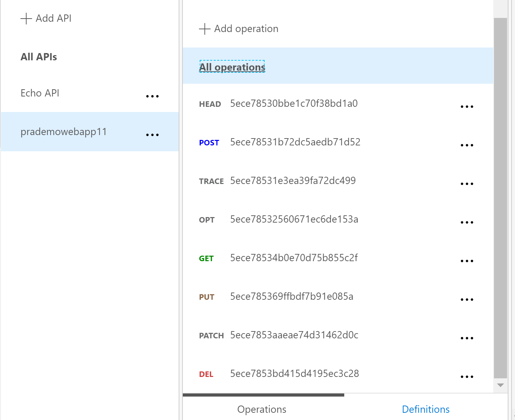
Task: Select the PUT operation 5ece785369ffbdf7b91e085a
Action: (291, 296)
